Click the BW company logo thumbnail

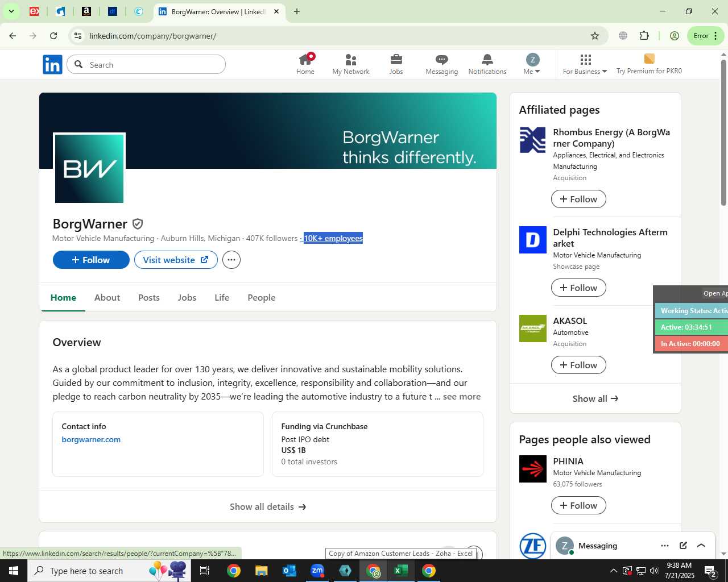(89, 168)
